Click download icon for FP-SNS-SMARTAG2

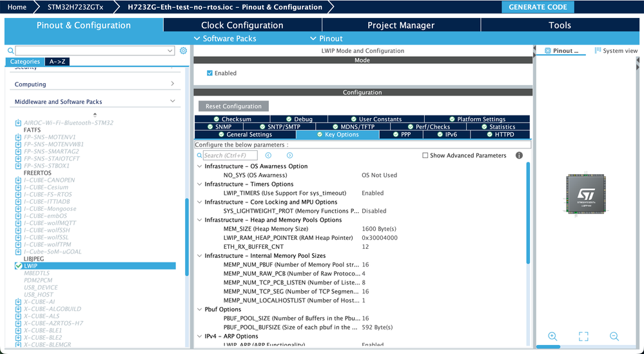tap(18, 152)
